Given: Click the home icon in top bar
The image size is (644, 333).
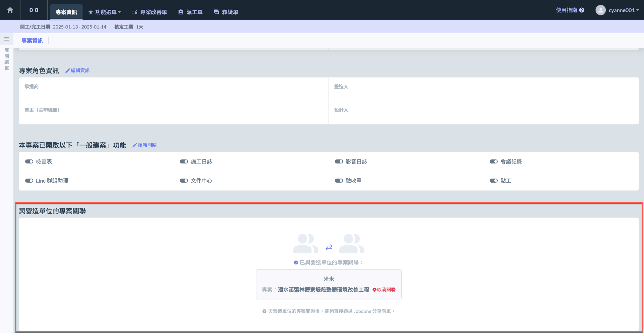Looking at the screenshot, I should pos(10,10).
